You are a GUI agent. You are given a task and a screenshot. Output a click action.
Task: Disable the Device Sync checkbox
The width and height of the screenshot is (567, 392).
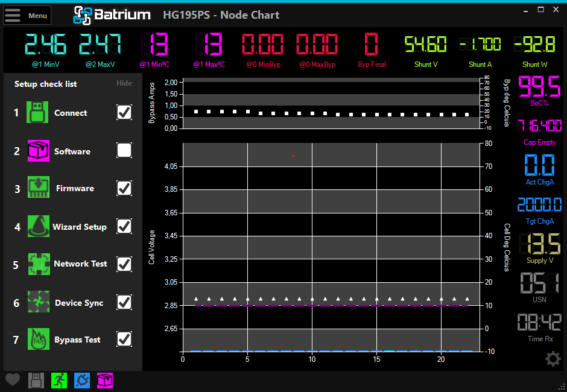pos(124,302)
